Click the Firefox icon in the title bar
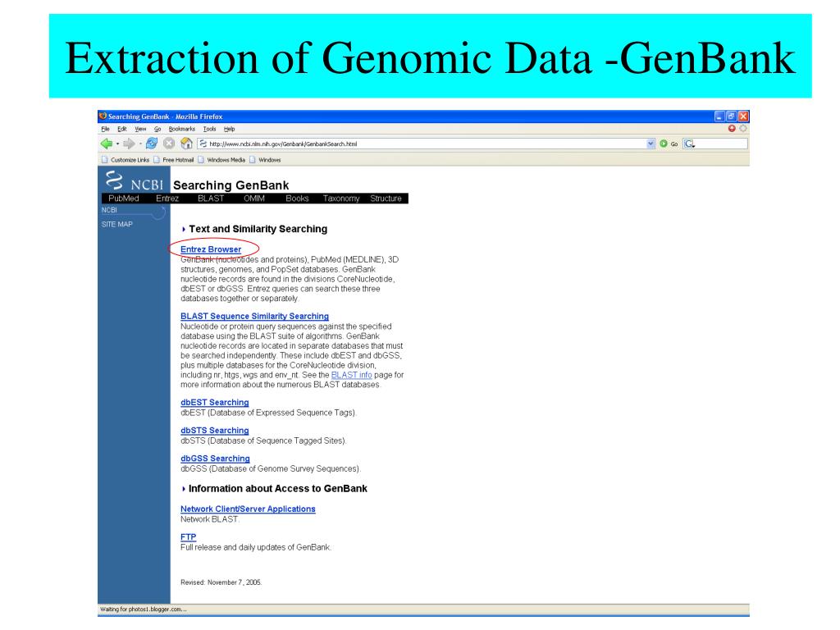 103,116
